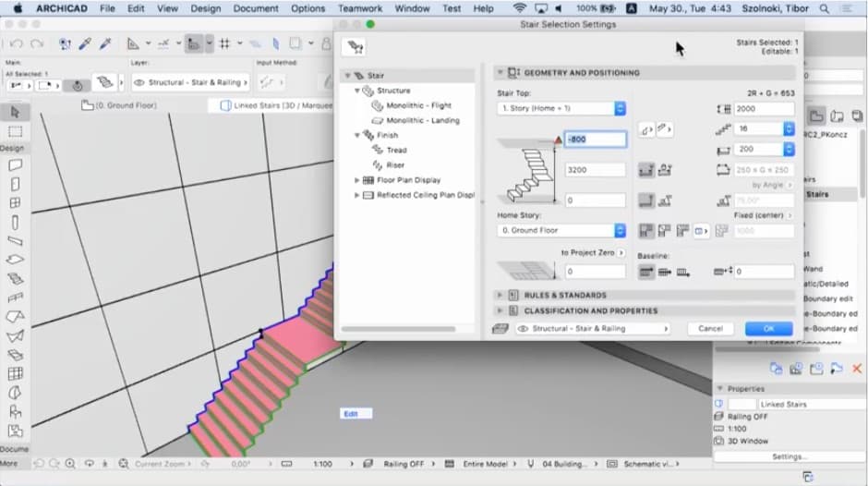This screenshot has height=486, width=868.
Task: Click the stair width 2000 field
Action: [x=764, y=109]
